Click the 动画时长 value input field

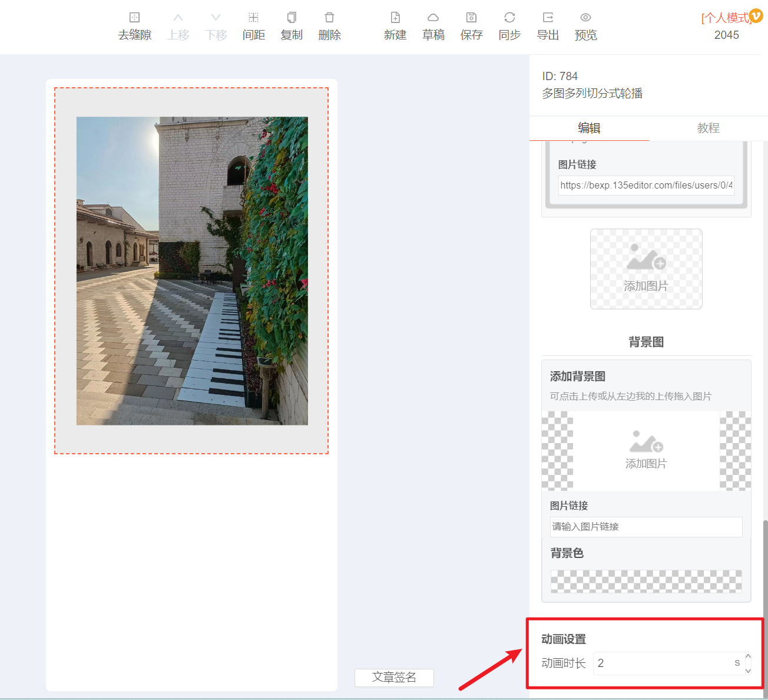[668, 663]
